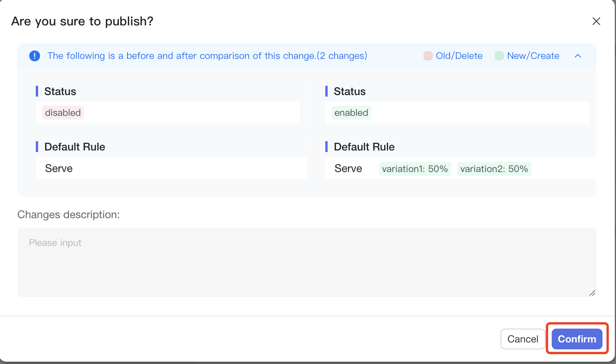This screenshot has height=364, width=616.
Task: Click the red Old/Delete legend swatch
Action: click(x=428, y=56)
